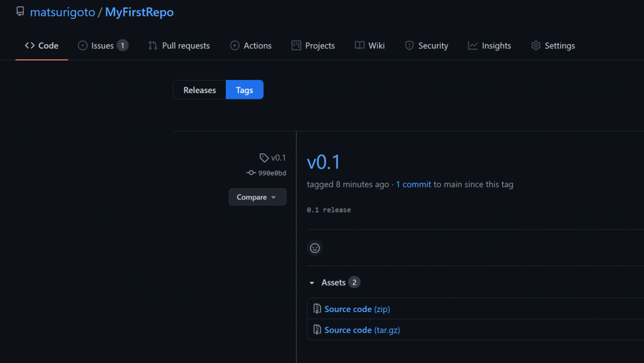Click the commit icon beside 990e0bd
Image resolution: width=644 pixels, height=363 pixels.
click(x=251, y=173)
